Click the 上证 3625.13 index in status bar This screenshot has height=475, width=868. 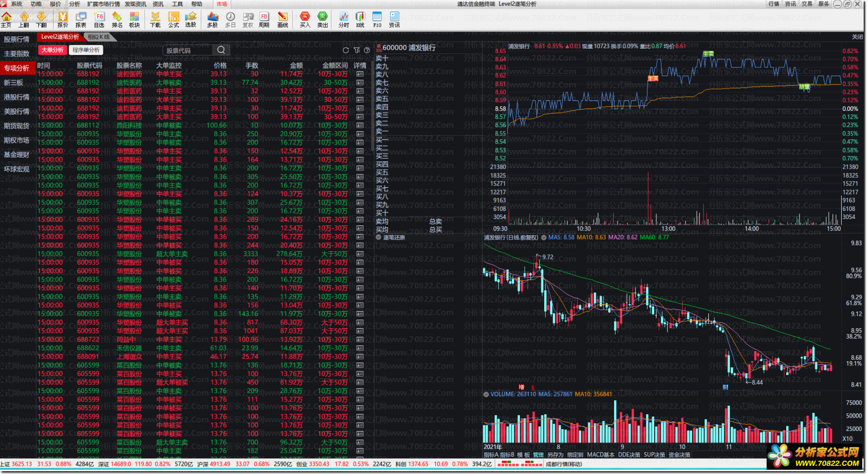pos(16,464)
